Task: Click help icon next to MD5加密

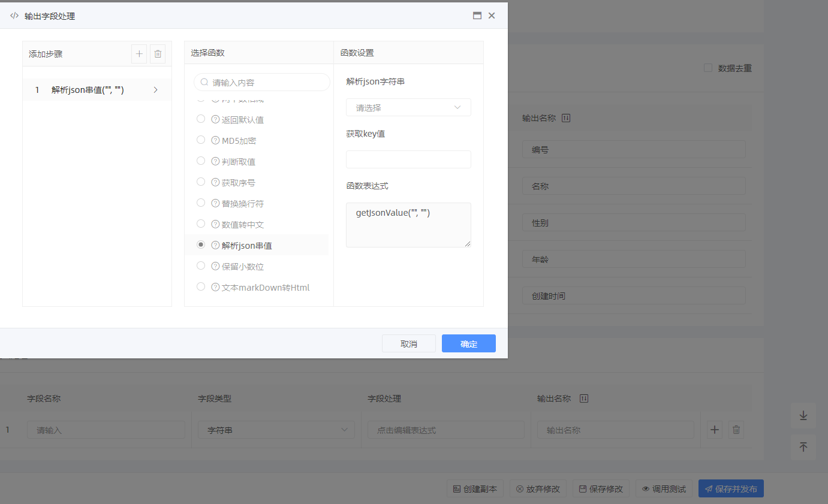Action: point(215,140)
